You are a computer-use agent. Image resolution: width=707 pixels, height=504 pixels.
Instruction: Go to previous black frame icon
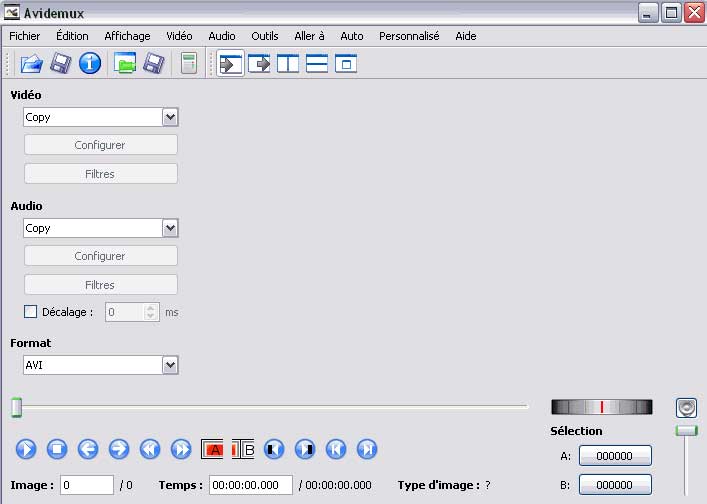[x=274, y=449]
